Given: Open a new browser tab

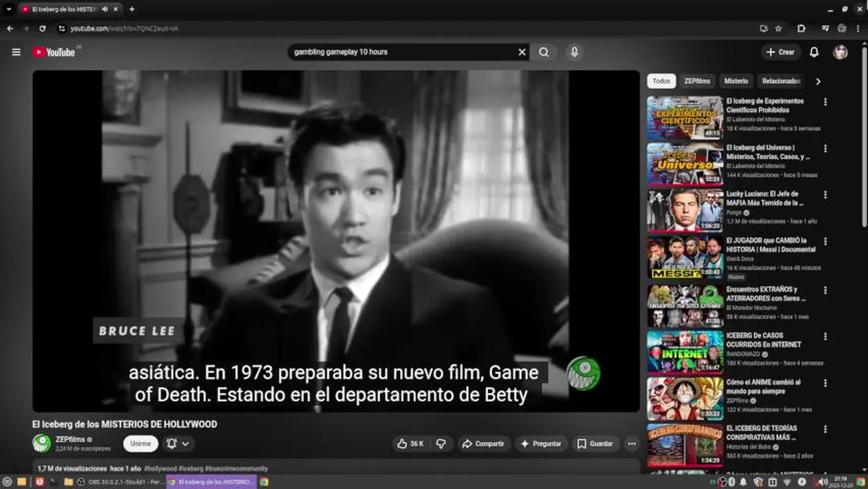Looking at the screenshot, I should (x=132, y=10).
